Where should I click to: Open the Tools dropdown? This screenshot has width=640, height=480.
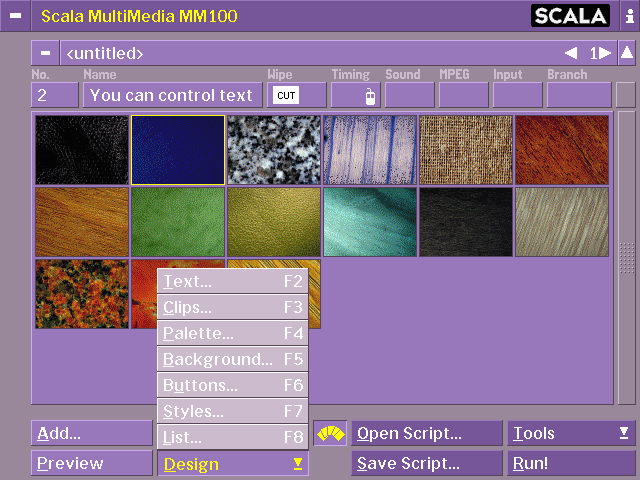(x=570, y=434)
